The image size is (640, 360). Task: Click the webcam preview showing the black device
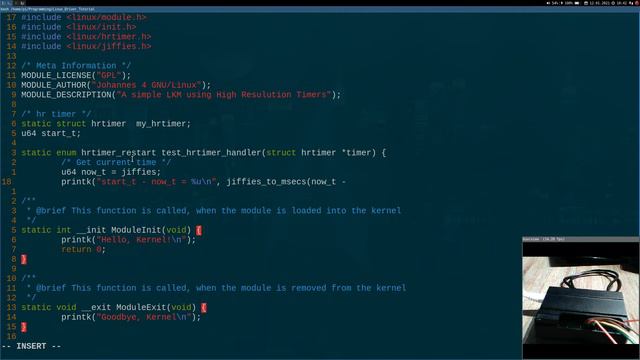point(581,300)
